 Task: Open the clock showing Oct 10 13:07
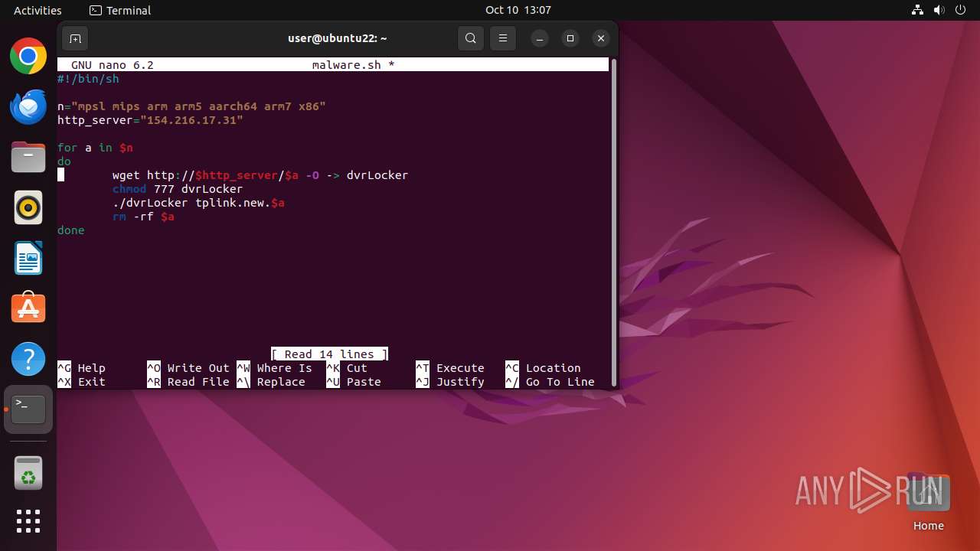518,10
